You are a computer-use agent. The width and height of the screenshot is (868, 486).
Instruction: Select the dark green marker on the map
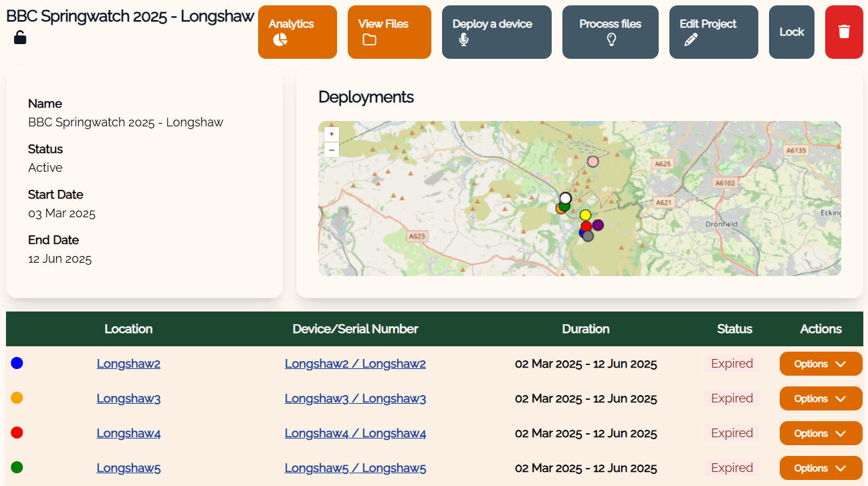coord(565,206)
